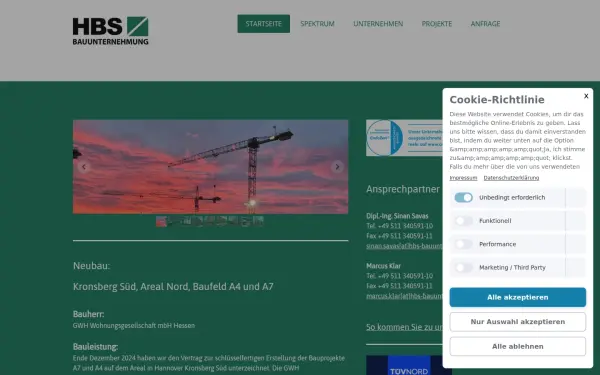This screenshot has height=375, width=600.
Task: Click Sinan Savas 'Tel. +49 511 340591-10'
Action: 399,226
